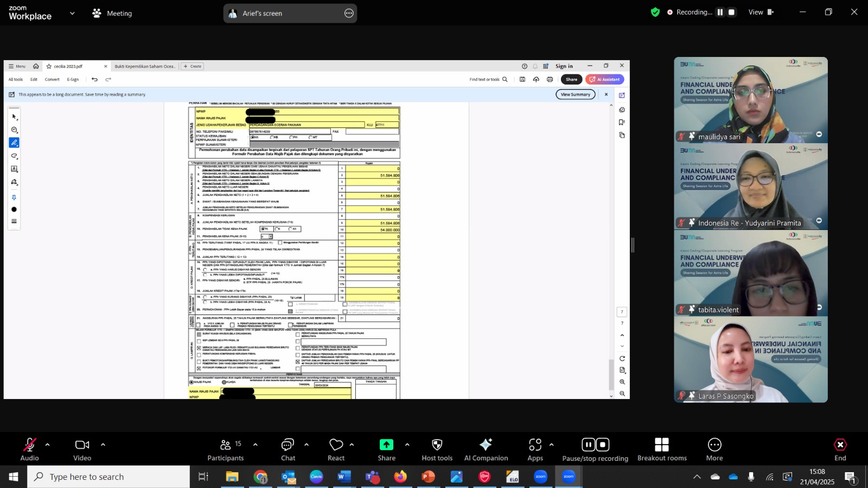The width and height of the screenshot is (868, 488).
Task: Click the Meeting button in top bar
Action: (x=112, y=13)
